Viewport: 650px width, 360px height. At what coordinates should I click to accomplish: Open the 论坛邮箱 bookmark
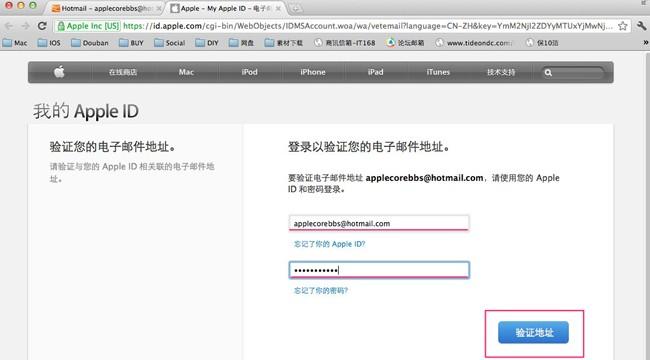[x=405, y=43]
